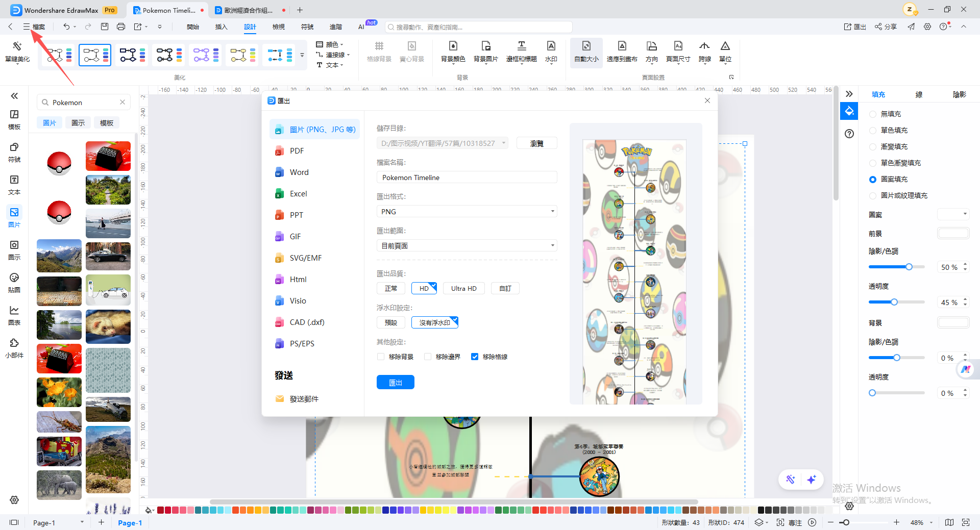Select the 圖案填充 pattern fill radio button
Viewport: 980px width, 530px height.
tap(873, 180)
